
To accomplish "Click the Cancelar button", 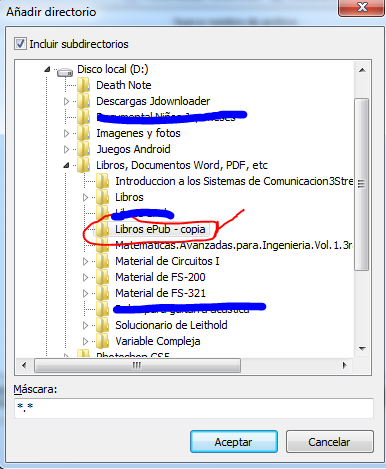I will 329,442.
